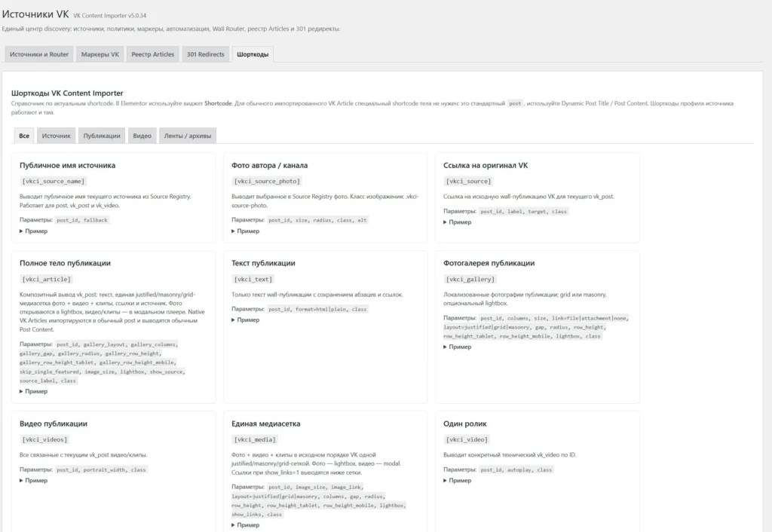Select the "301 Redirects" tab
Viewport: 772px width, 532px height.
[x=205, y=54]
